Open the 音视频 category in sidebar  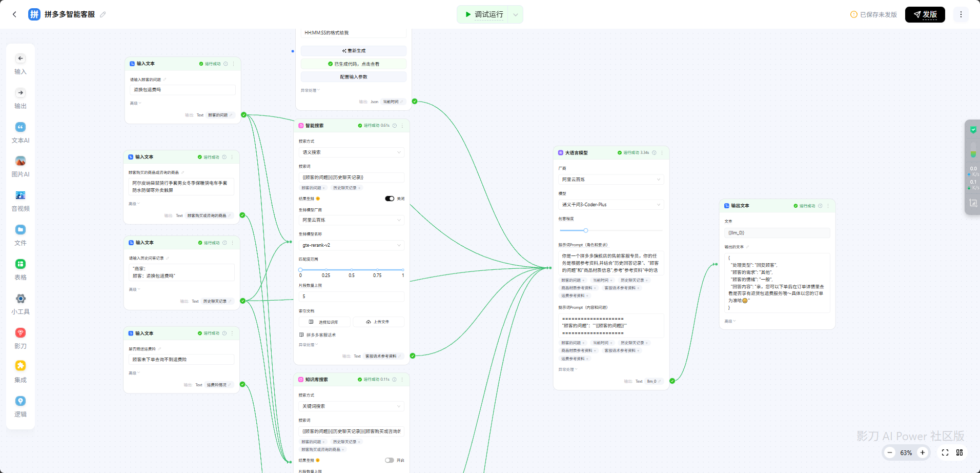pyautogui.click(x=21, y=201)
